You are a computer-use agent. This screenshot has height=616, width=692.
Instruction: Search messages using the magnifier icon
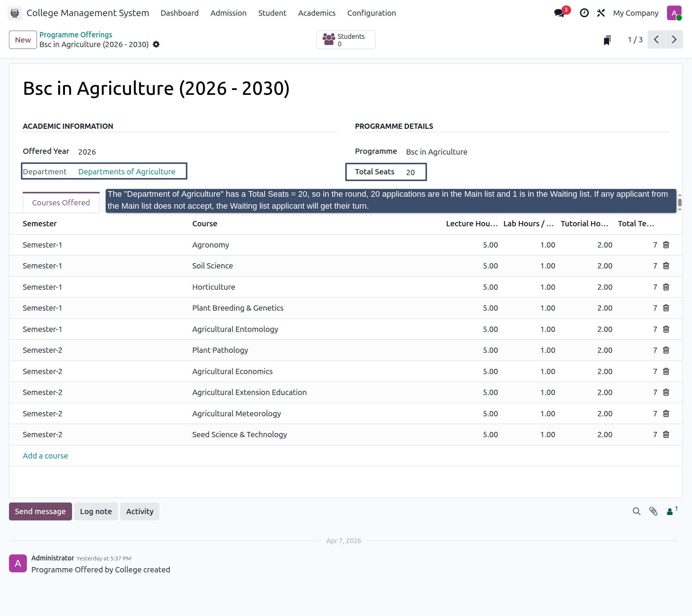(636, 511)
